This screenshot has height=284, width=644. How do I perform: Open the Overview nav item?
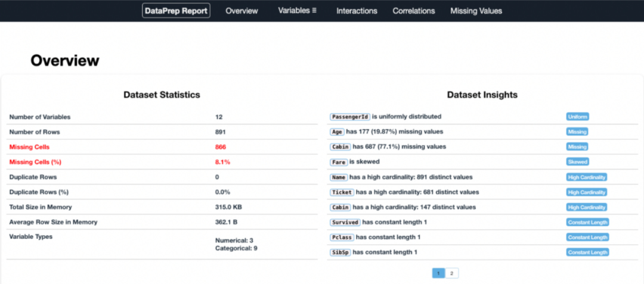[x=241, y=11]
